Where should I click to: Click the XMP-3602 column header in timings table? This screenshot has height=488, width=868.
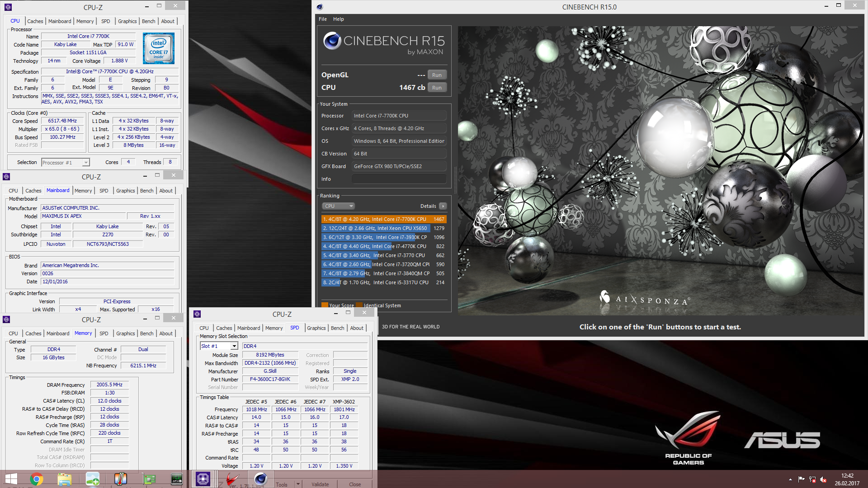(344, 402)
